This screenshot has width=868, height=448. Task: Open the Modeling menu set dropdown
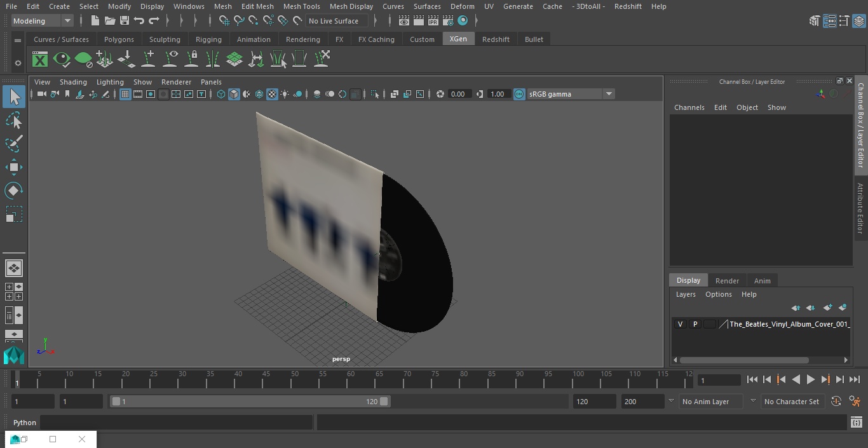43,21
